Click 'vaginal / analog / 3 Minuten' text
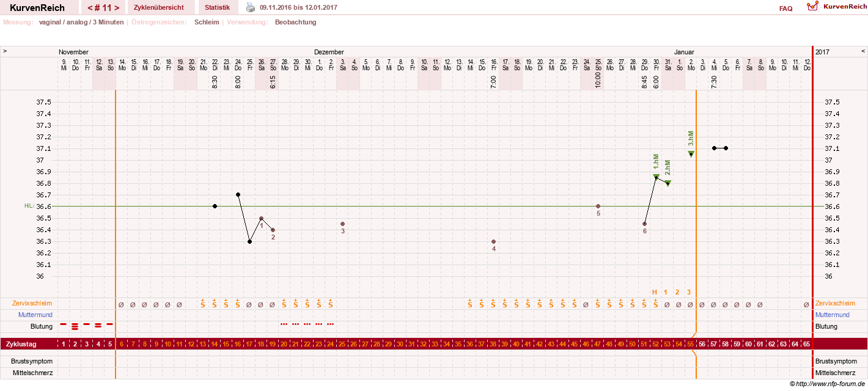The width and height of the screenshot is (868, 391). (81, 22)
